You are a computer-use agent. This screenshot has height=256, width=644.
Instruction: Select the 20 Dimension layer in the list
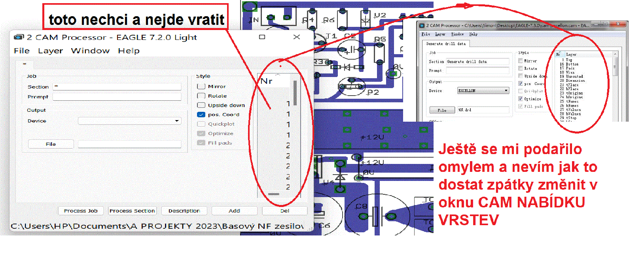pos(572,81)
